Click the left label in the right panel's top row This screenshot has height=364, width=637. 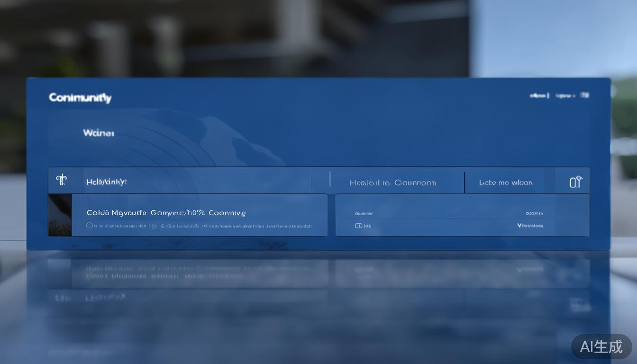[364, 214]
